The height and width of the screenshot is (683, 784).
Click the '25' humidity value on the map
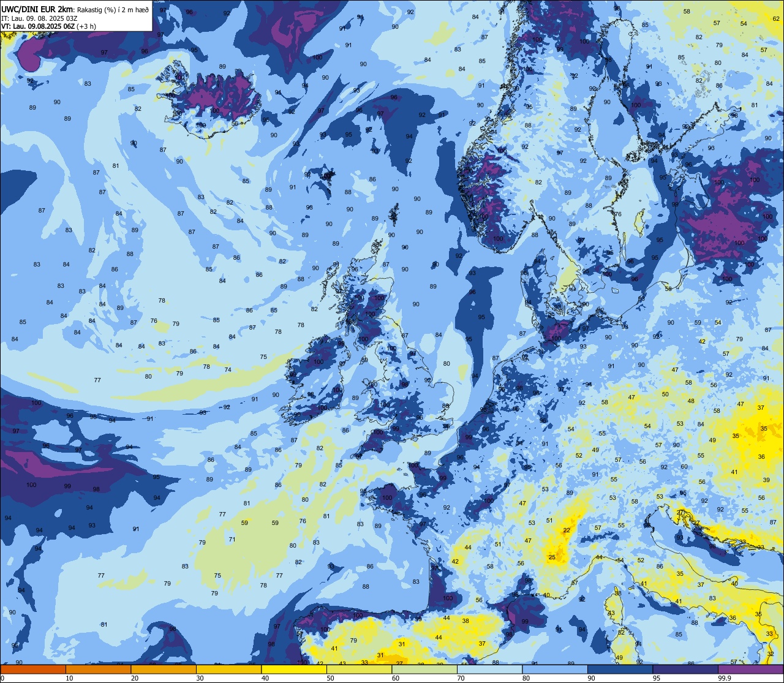552,557
